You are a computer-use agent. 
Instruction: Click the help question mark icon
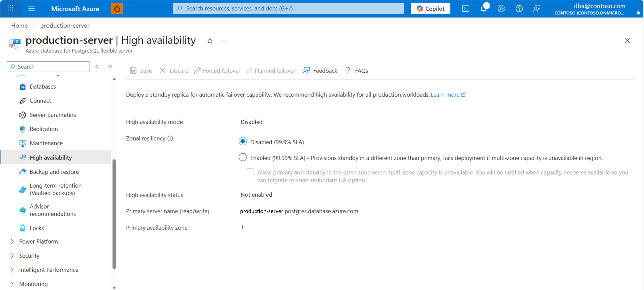point(519,9)
